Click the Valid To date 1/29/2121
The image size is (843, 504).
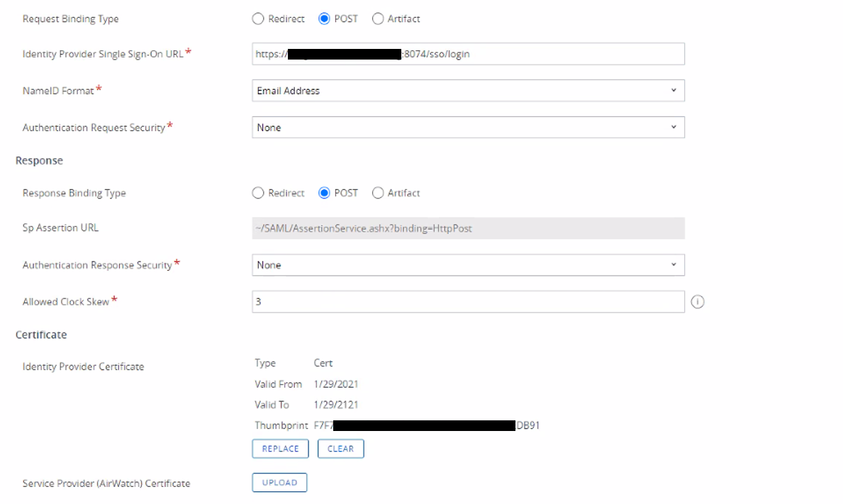pyautogui.click(x=335, y=405)
